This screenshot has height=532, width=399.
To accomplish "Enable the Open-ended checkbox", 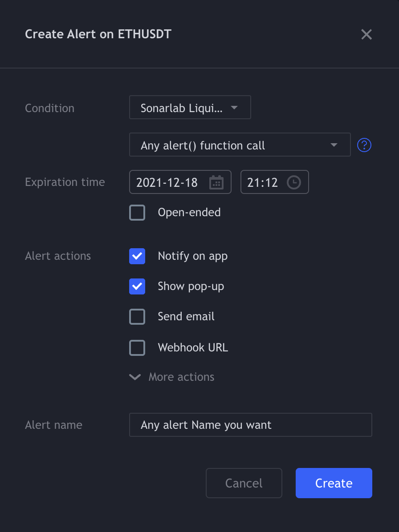I will (137, 213).
